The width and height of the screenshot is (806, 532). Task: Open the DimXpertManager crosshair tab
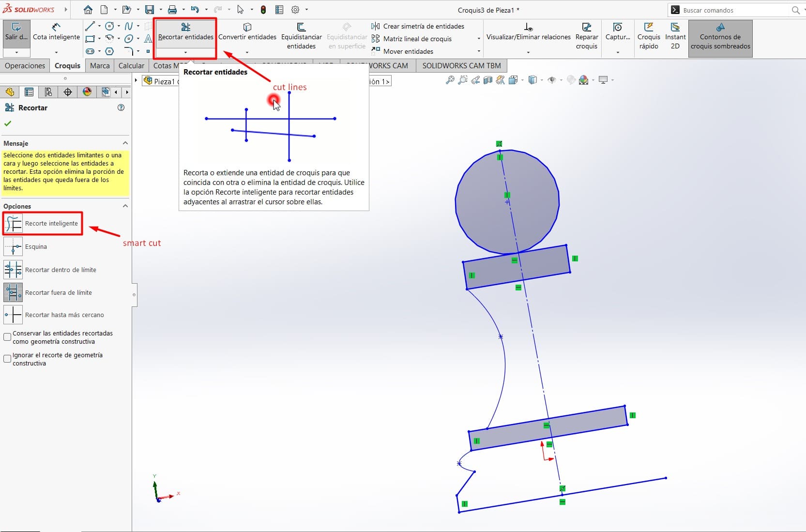pos(68,92)
